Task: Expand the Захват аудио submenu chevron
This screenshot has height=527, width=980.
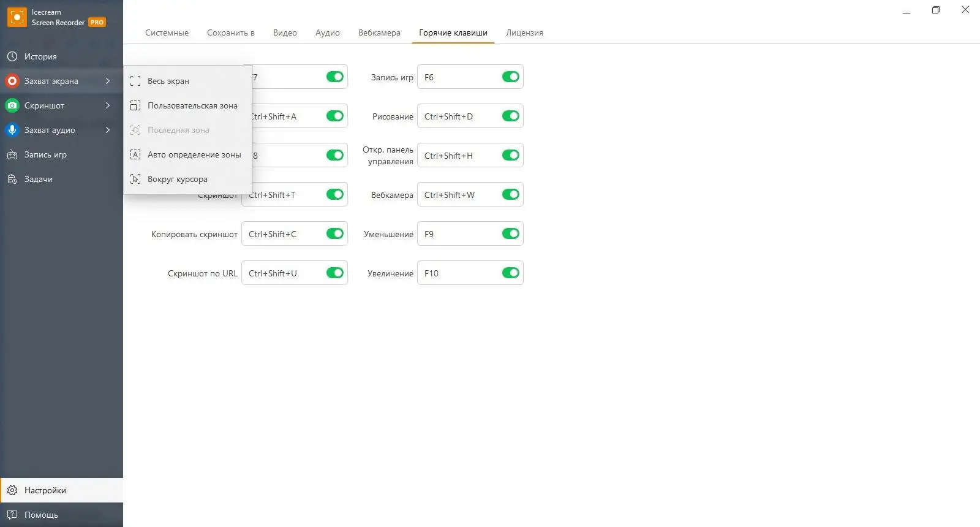Action: [108, 130]
